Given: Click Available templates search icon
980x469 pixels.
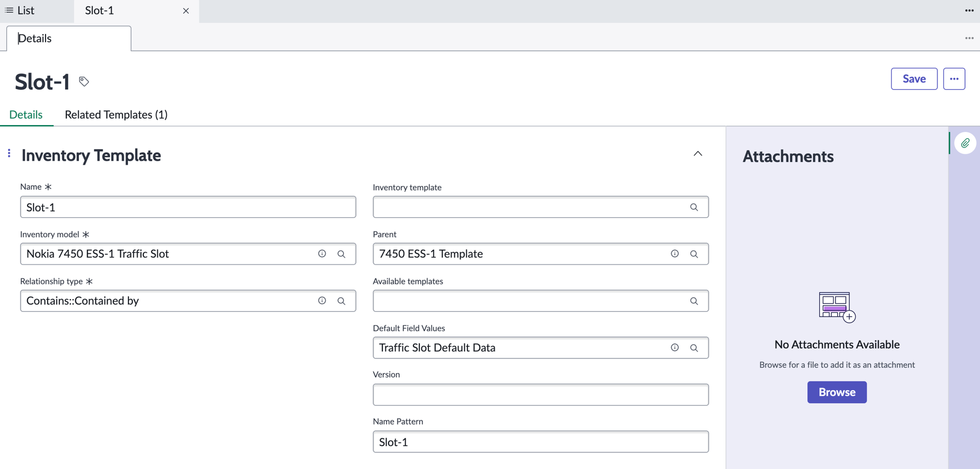Looking at the screenshot, I should (694, 301).
